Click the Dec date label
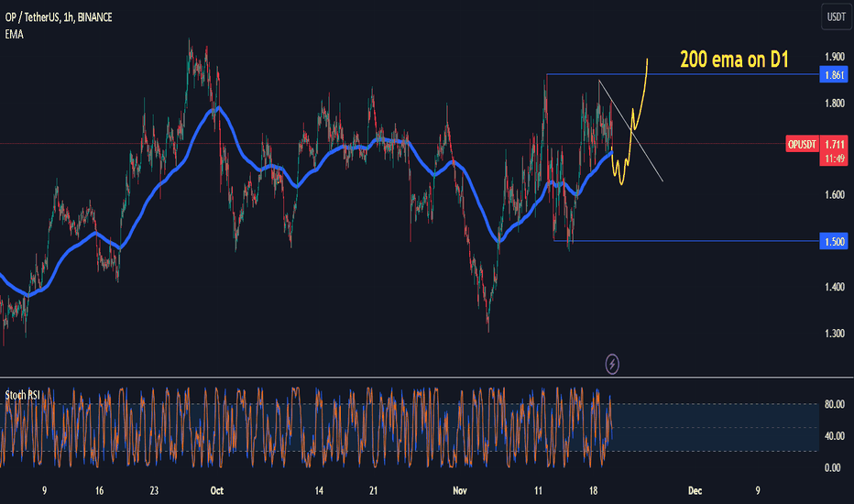Viewport: 854px width, 504px height. [695, 490]
